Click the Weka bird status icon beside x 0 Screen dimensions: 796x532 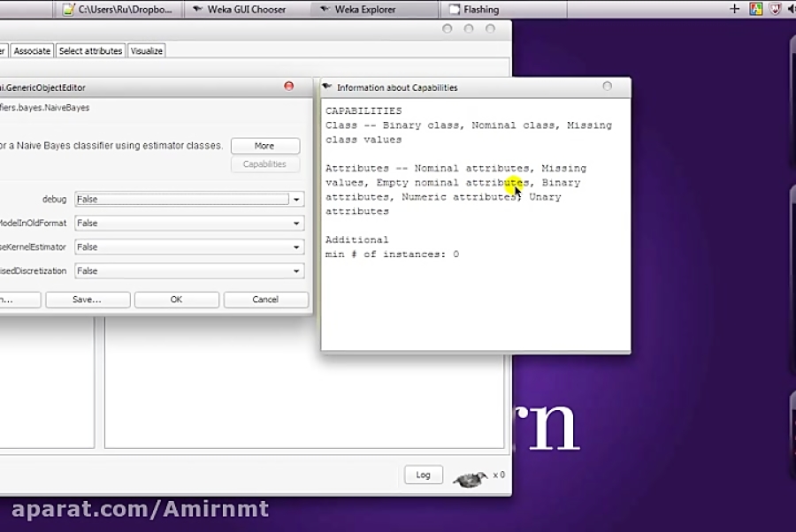tap(469, 477)
